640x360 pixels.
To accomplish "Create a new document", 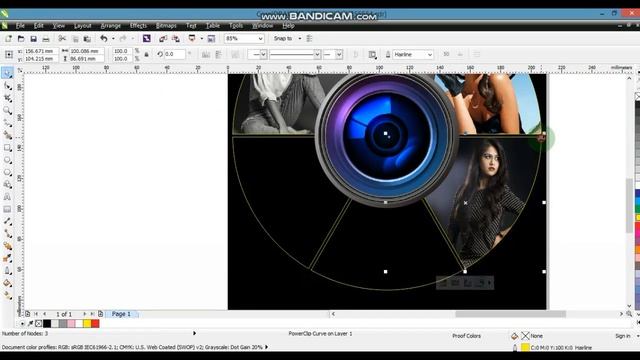I will tap(8, 38).
